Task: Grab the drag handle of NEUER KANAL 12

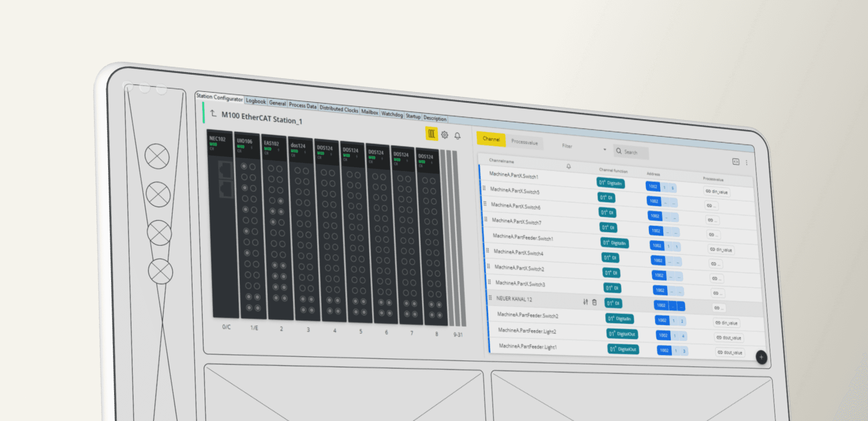Action: click(x=490, y=298)
